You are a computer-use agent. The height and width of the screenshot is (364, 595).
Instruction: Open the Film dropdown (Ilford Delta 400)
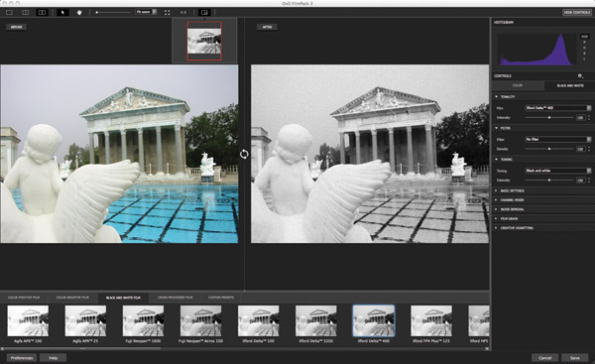(557, 108)
